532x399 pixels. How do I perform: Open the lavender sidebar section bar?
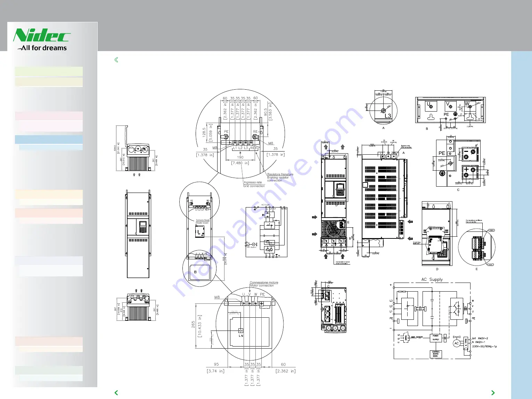pos(49,261)
